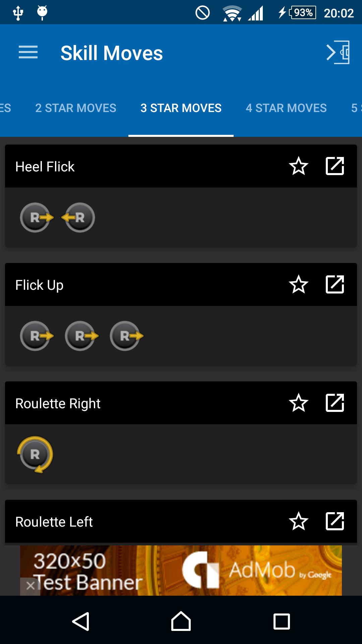Favorite the Heel Flick move
The height and width of the screenshot is (644, 362).
pos(299,166)
